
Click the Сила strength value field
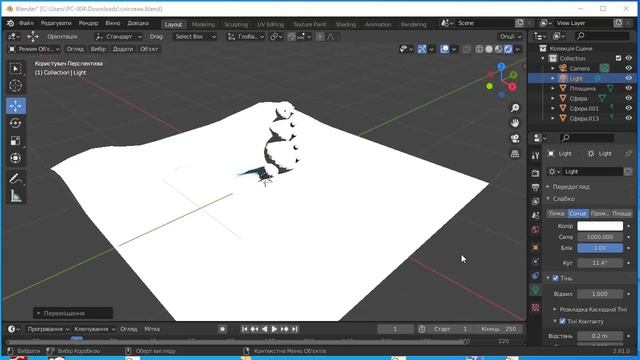click(600, 237)
